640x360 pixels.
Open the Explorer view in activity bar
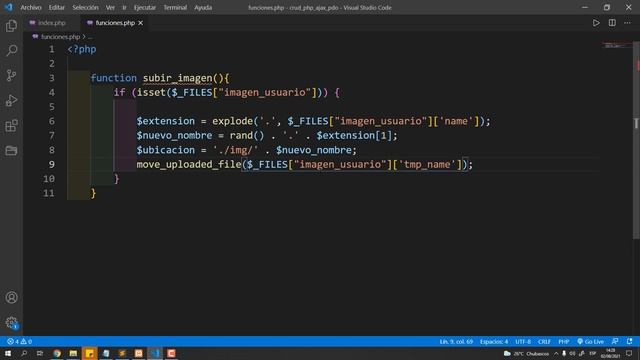pyautogui.click(x=11, y=26)
